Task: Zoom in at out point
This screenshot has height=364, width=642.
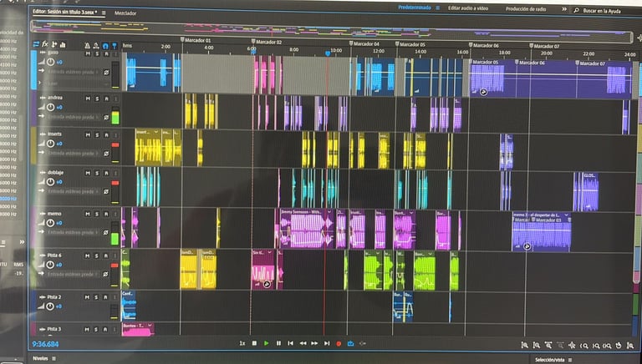Action: (596, 346)
